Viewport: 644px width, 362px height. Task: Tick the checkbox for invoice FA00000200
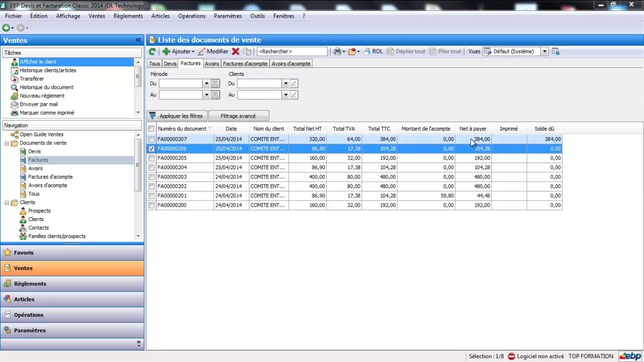tap(151, 205)
